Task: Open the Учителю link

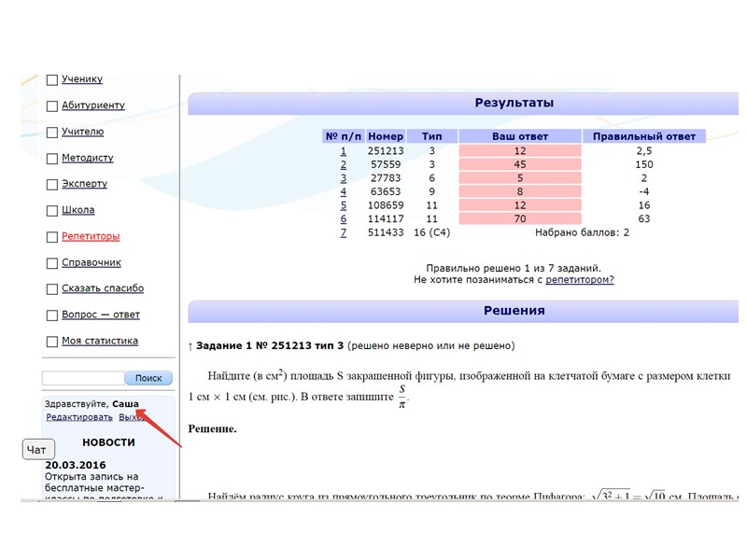Action: tap(82, 132)
